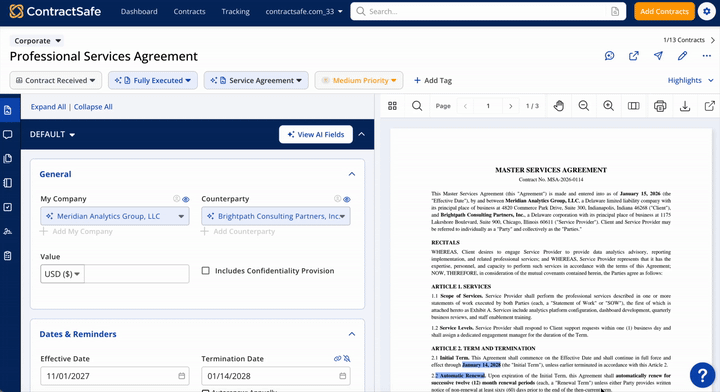Toggle the Termination Date reminder bell

(x=347, y=358)
